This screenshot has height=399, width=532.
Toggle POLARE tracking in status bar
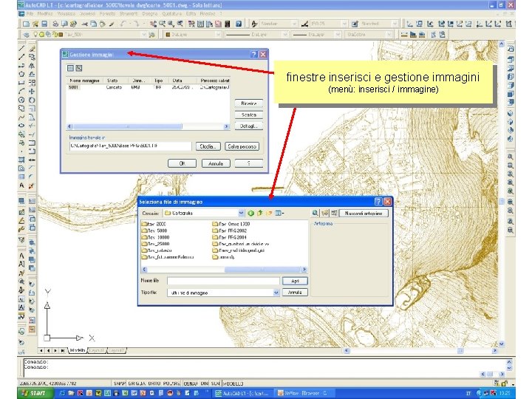[x=171, y=383]
